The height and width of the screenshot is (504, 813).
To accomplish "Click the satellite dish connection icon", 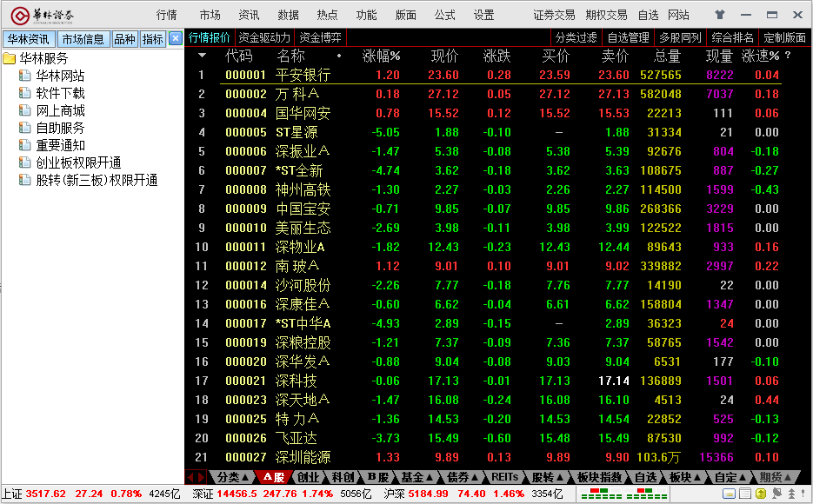I will (776, 494).
